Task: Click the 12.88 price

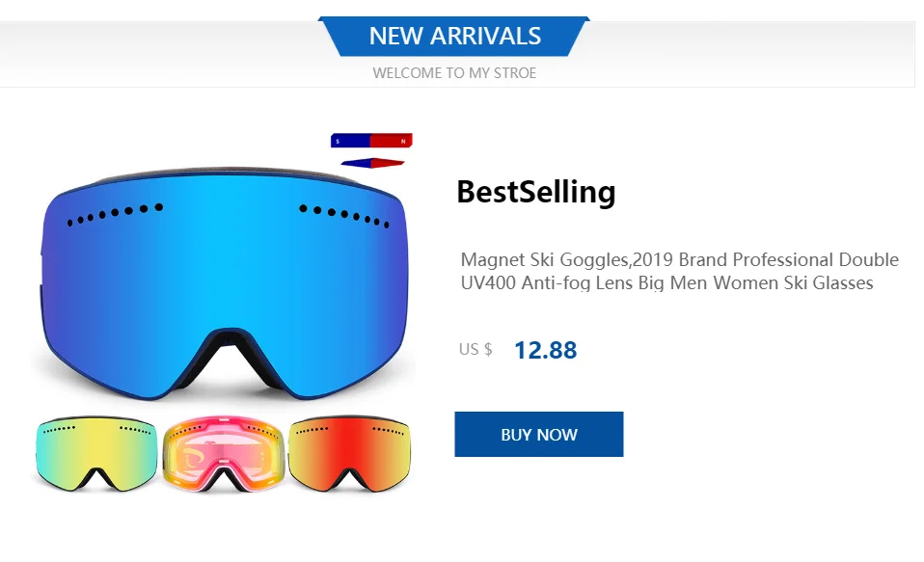Action: point(546,350)
